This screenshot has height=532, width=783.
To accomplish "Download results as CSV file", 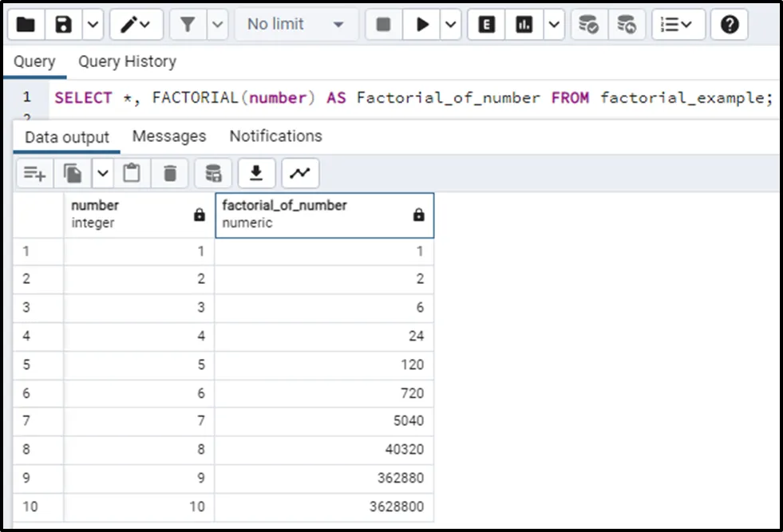I will 256,172.
